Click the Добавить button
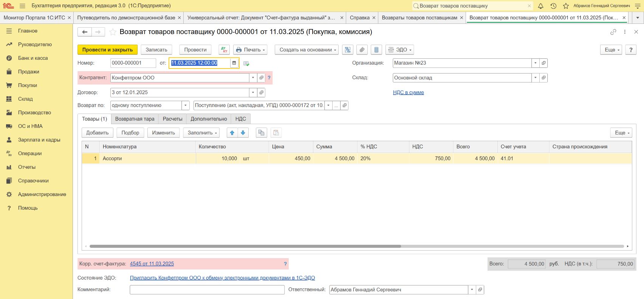 (x=98, y=133)
